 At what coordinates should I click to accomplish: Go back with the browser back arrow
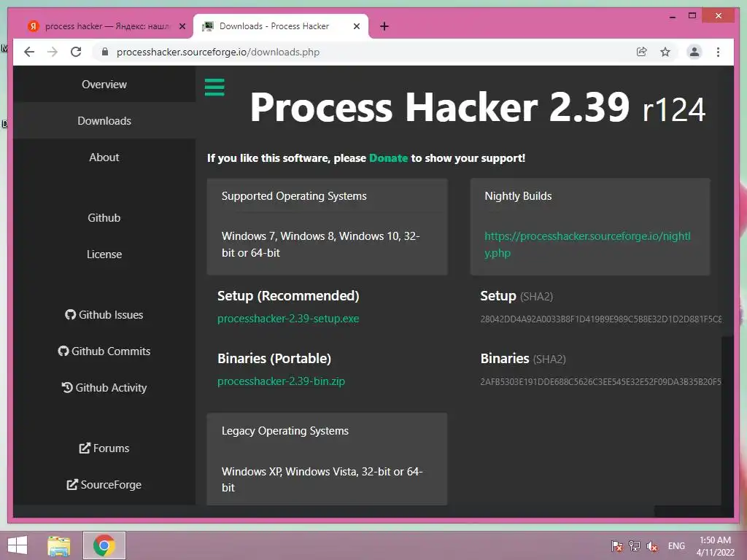pos(29,52)
